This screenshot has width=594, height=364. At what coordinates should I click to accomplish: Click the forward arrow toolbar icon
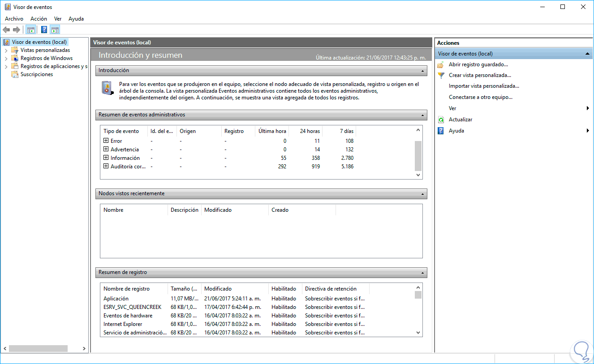coord(17,30)
